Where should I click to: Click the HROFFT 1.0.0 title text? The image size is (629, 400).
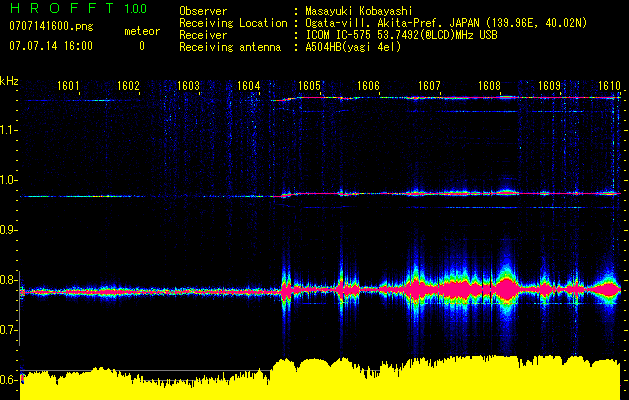[78, 8]
